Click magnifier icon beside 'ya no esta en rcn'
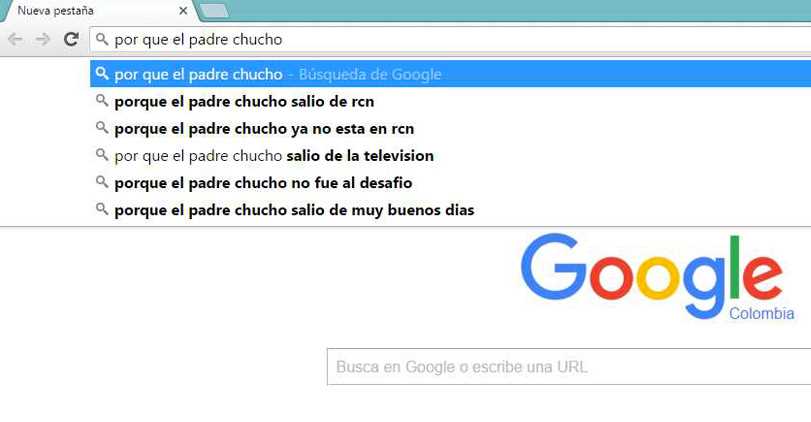The height and width of the screenshot is (422, 811). point(102,127)
